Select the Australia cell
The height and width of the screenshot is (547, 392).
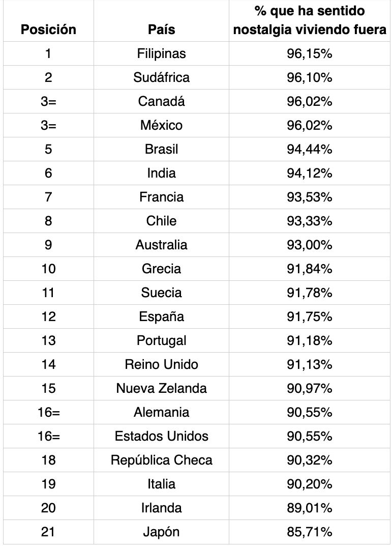coord(161,245)
